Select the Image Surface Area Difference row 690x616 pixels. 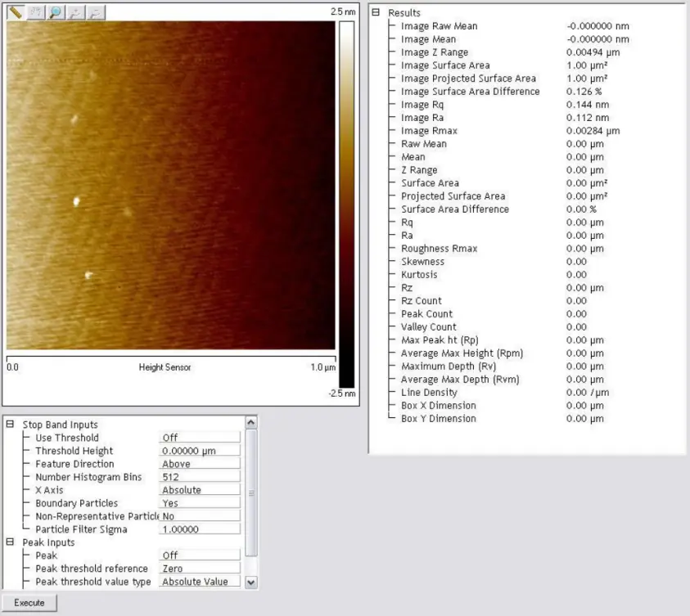[x=502, y=92]
